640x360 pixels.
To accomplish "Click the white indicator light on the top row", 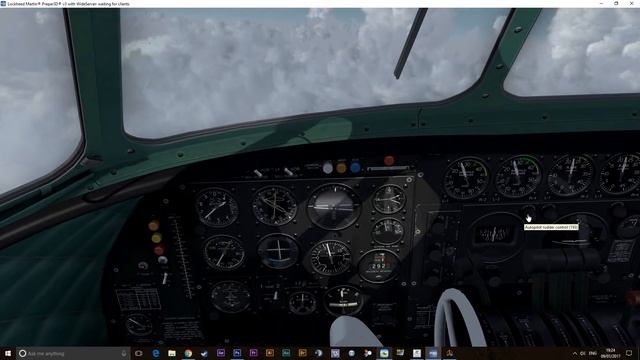I will click(x=328, y=168).
